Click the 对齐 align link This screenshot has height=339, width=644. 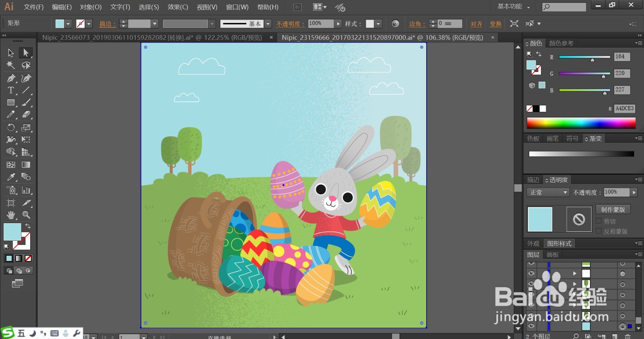click(x=476, y=24)
